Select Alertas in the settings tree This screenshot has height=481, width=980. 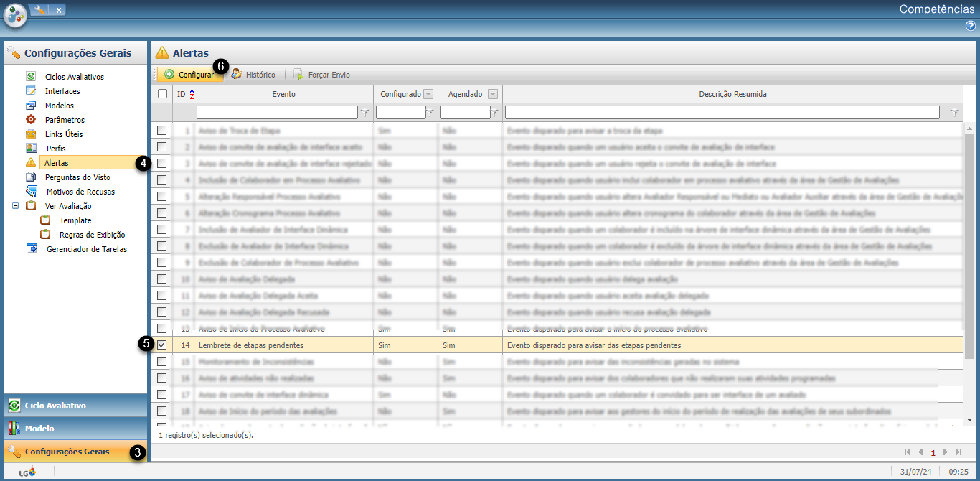tap(57, 163)
